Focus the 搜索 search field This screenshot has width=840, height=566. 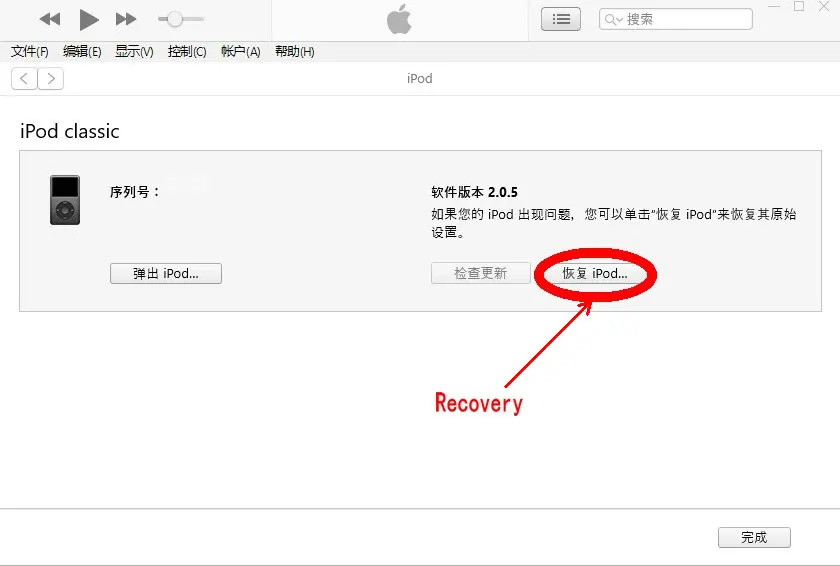tap(676, 19)
